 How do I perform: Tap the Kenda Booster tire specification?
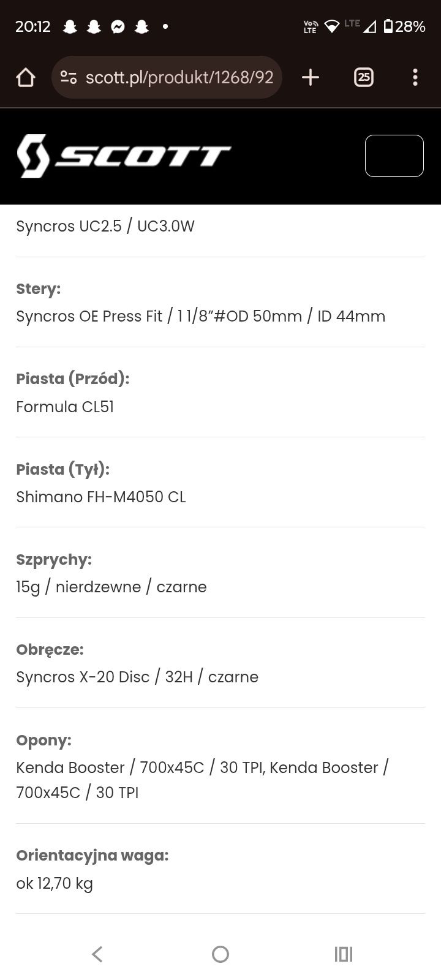pos(203,780)
